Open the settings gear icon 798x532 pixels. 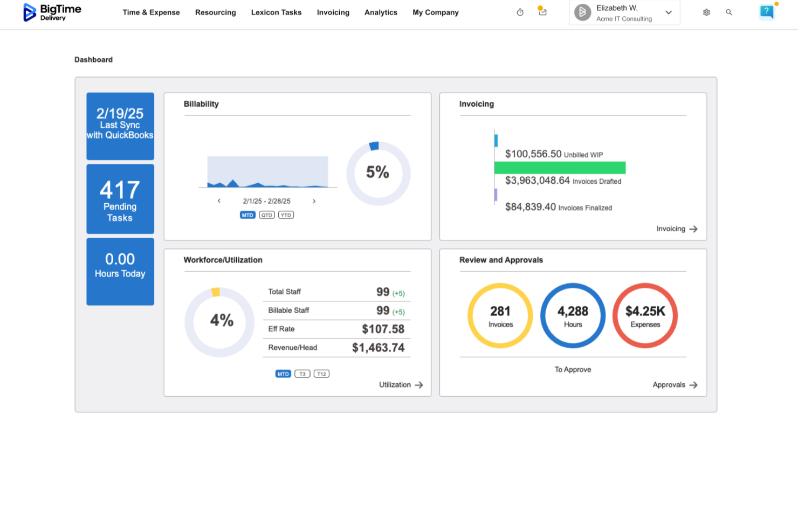click(x=706, y=12)
